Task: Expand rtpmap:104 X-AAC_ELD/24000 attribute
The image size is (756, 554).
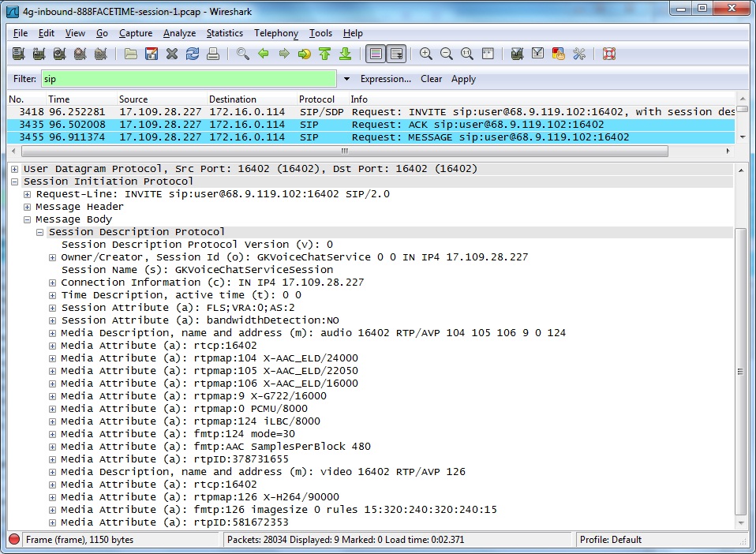Action: (52, 358)
